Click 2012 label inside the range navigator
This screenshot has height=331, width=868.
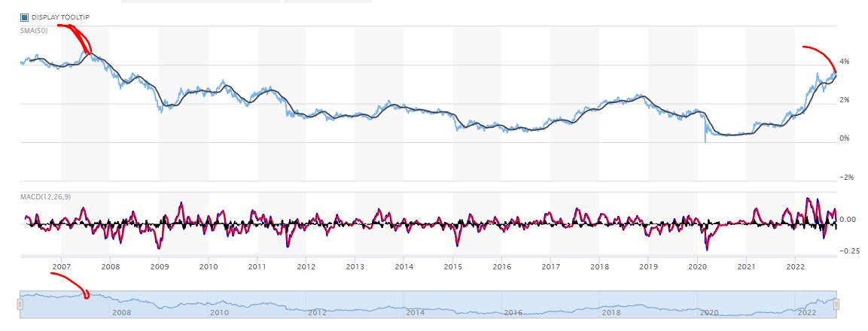(317, 313)
